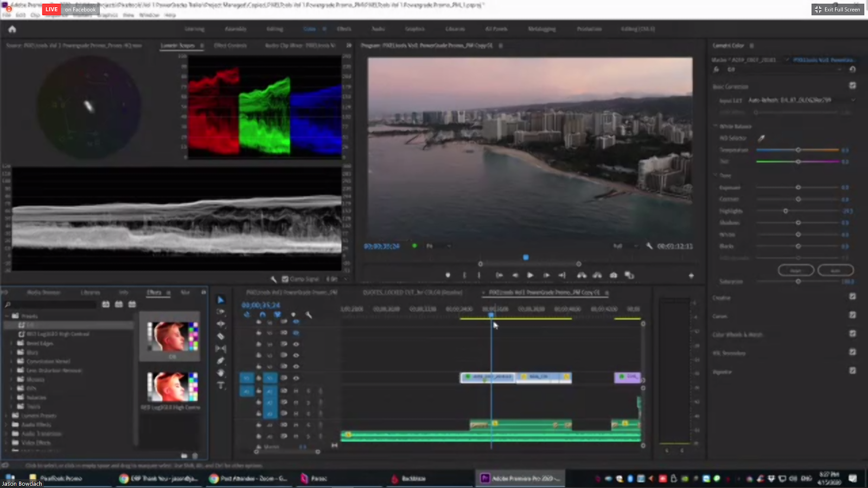
Task: Pick the Type tool
Action: pos(220,386)
